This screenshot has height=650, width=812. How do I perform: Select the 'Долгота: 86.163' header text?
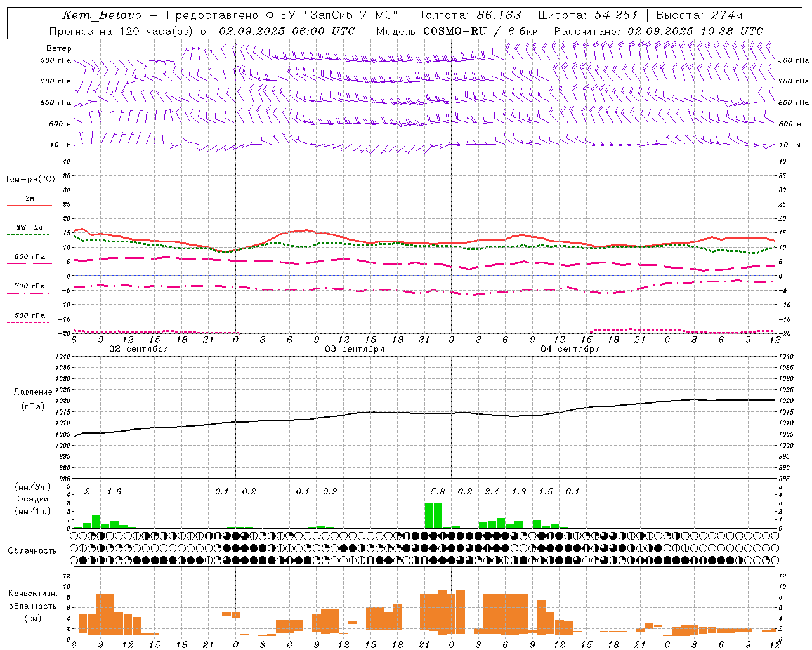point(469,16)
